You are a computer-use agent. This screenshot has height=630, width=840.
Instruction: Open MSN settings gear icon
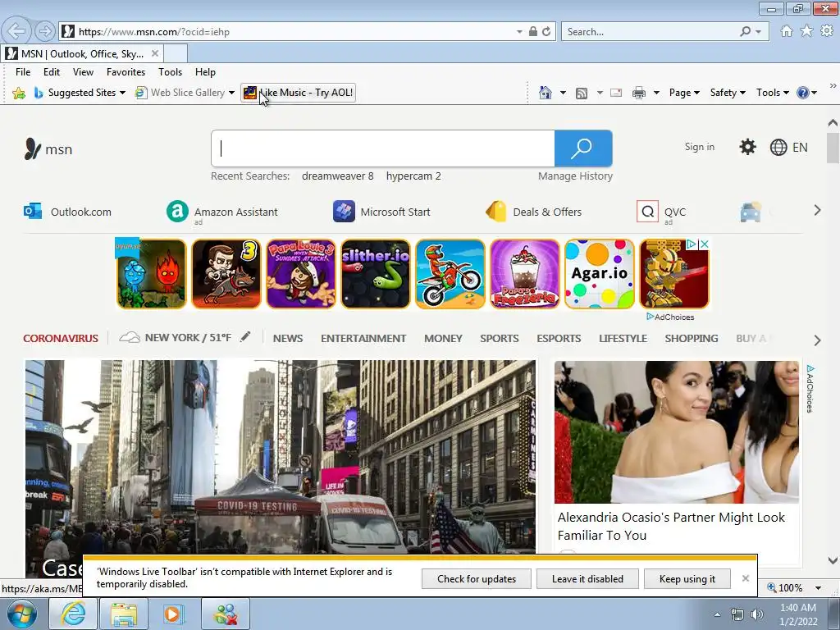click(747, 147)
